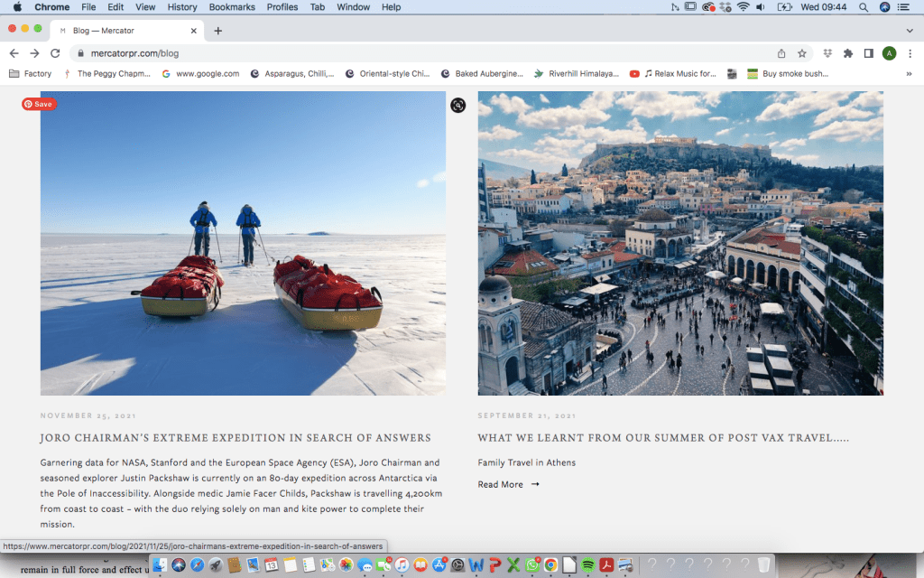Click the share page icon in the address bar
924x578 pixels.
pos(781,53)
